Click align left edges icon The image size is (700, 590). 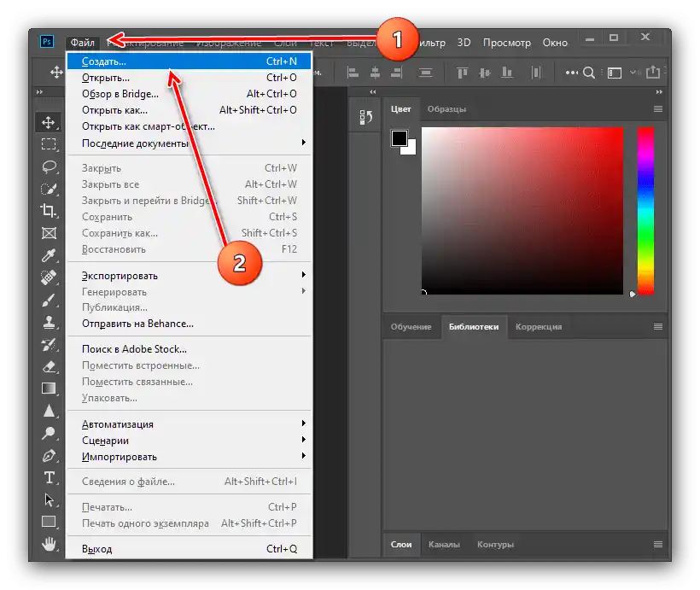[353, 72]
